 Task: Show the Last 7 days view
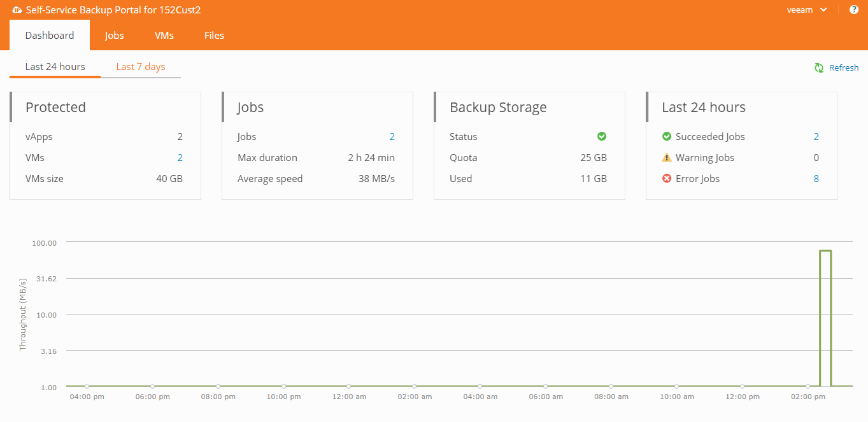(141, 67)
